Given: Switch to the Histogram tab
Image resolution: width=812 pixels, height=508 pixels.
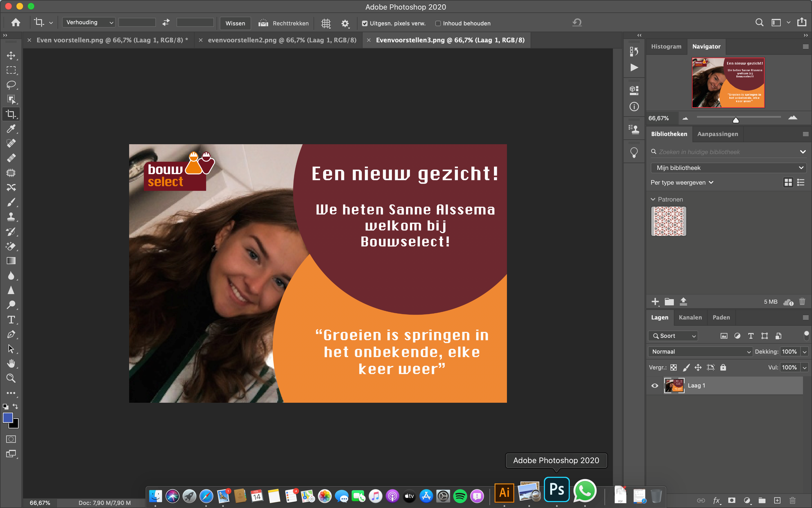Looking at the screenshot, I should (x=666, y=46).
